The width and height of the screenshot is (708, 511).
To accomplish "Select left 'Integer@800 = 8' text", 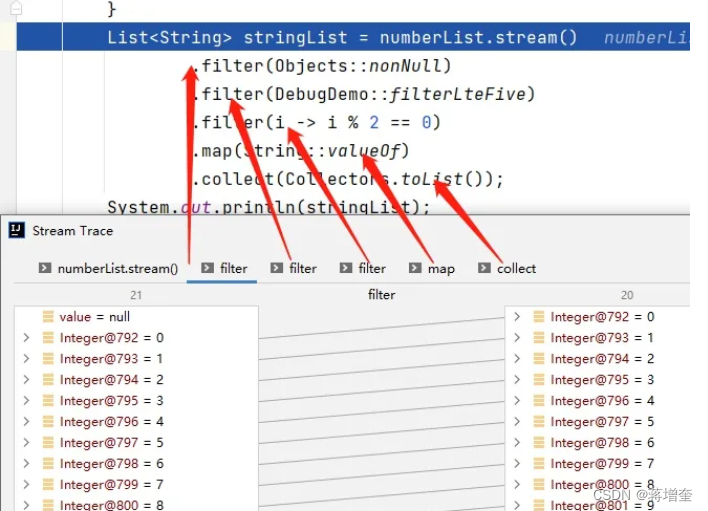I will pyautogui.click(x=112, y=505).
